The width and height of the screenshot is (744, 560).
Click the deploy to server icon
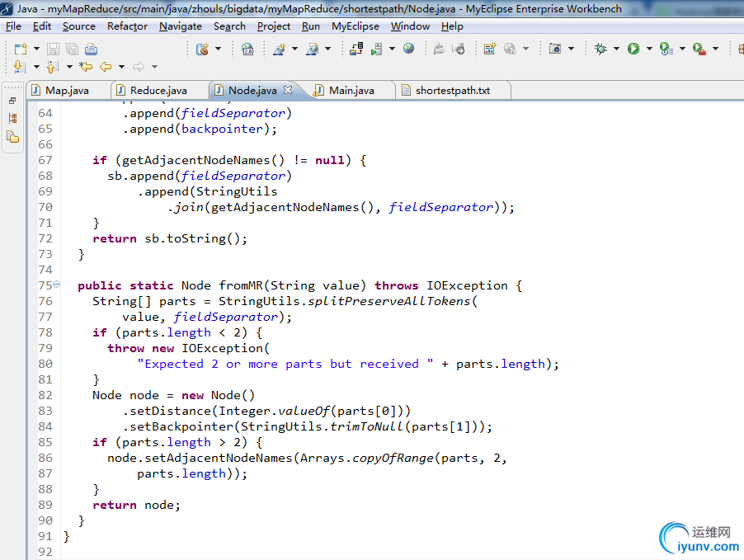tap(356, 49)
